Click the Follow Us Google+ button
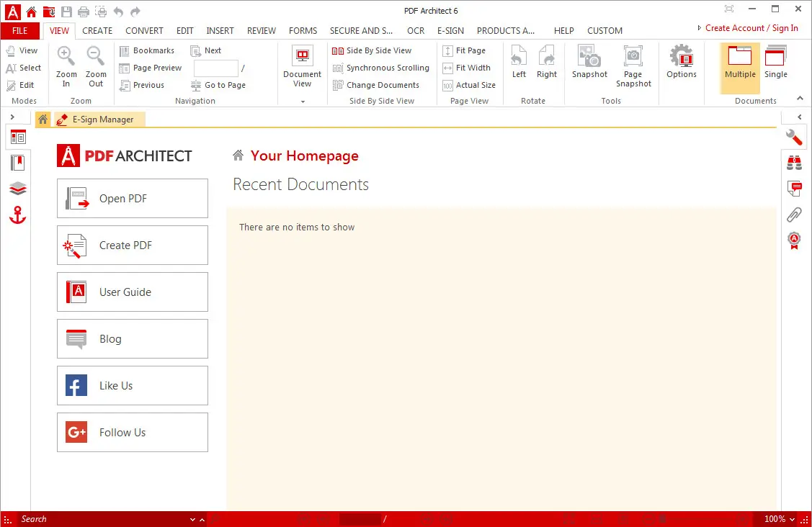The height and width of the screenshot is (527, 812). [x=133, y=432]
